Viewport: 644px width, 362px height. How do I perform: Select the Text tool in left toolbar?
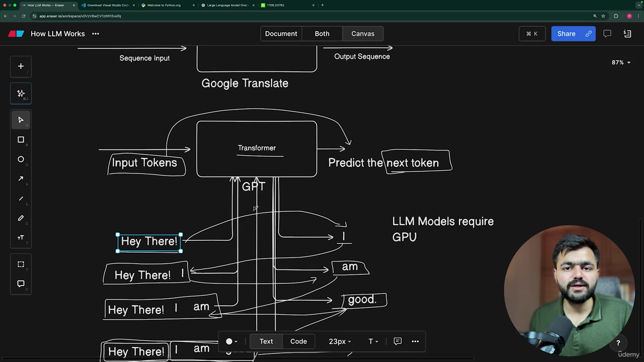click(21, 237)
